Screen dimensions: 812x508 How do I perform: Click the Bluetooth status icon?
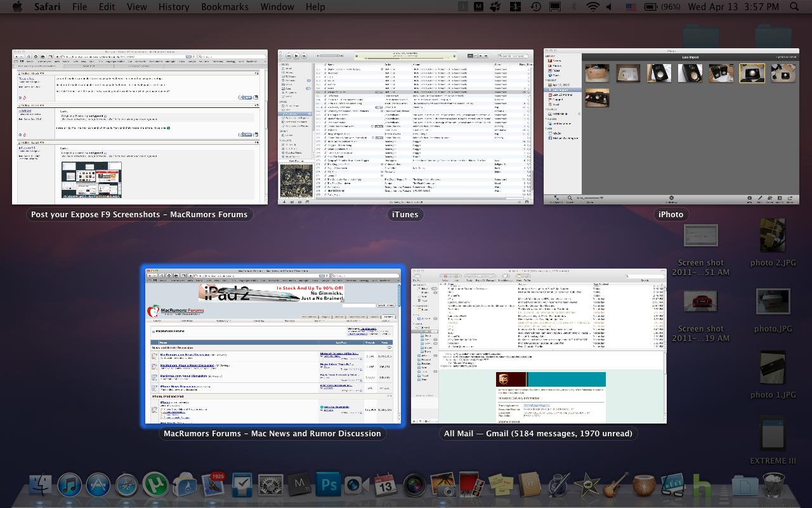pos(574,7)
